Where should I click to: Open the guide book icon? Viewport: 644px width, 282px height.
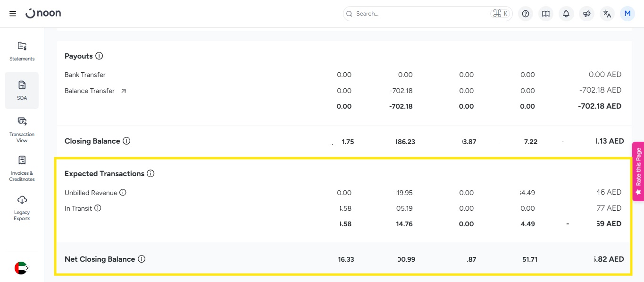pyautogui.click(x=546, y=14)
